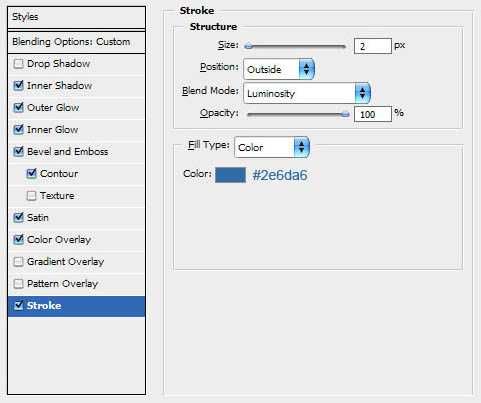Uncheck the Inner Glow checkbox
Viewport: 481px width, 403px height.
pyautogui.click(x=18, y=130)
